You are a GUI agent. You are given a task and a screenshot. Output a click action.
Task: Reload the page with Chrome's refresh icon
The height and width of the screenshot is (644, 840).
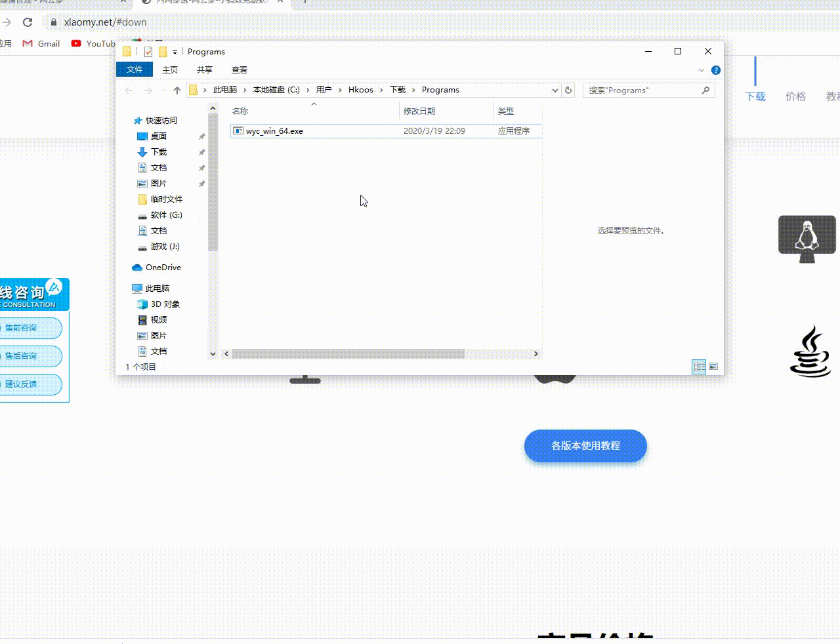point(28,22)
